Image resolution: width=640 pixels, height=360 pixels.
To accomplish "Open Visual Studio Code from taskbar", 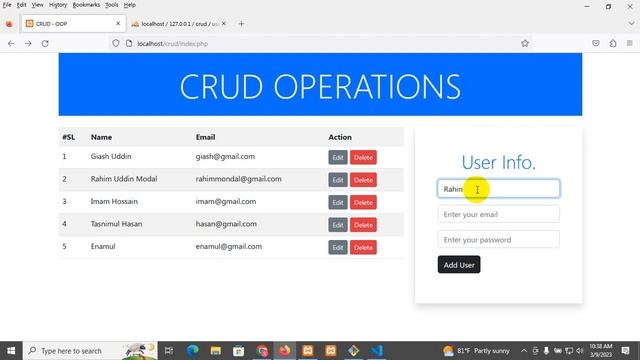I will coord(377,351).
